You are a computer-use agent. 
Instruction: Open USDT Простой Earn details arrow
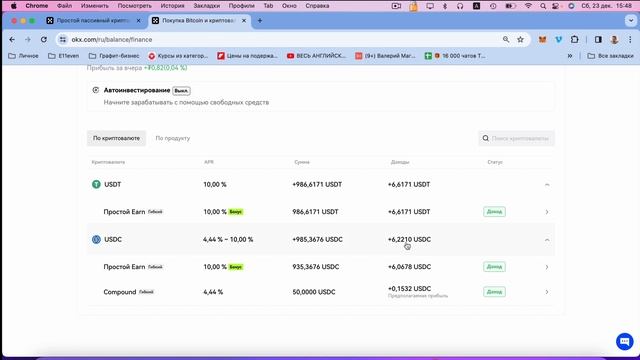(x=547, y=212)
